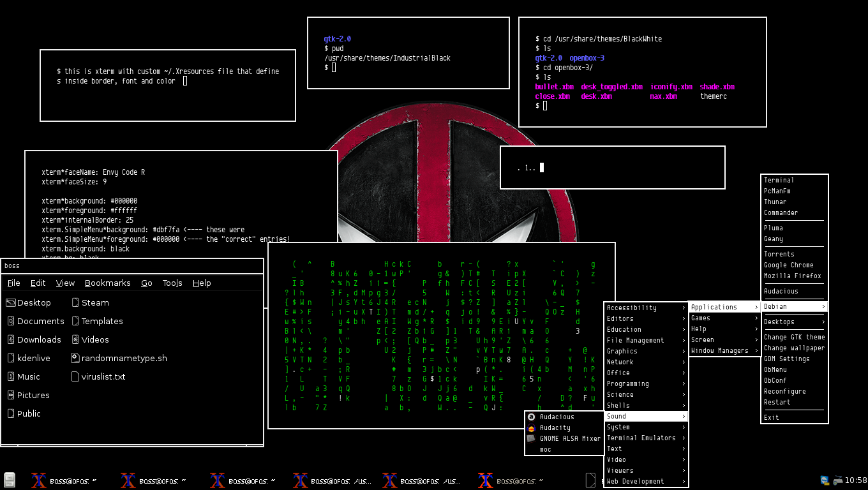
Task: Select Change wallpaper entry
Action: point(795,348)
